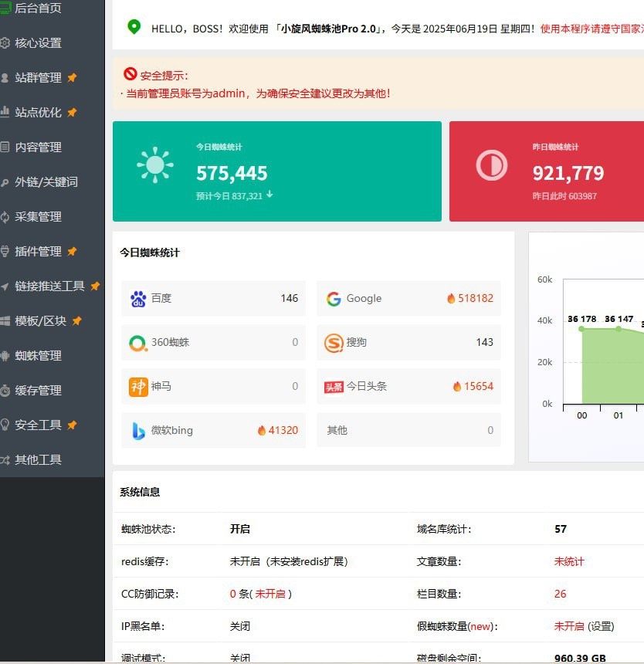Viewport: 644px width, 664px height.
Task: Click the 域名库统计 value 57
Action: coord(560,529)
